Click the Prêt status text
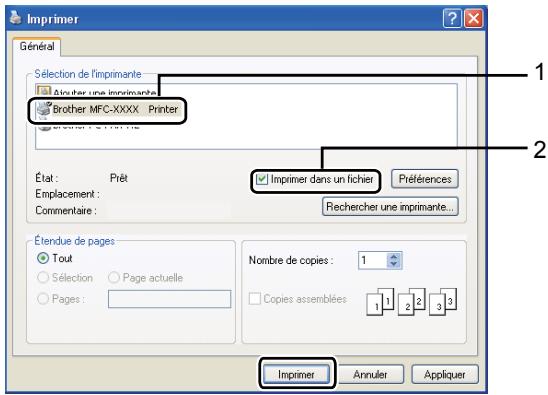This screenshot has height=395, width=548. (x=119, y=178)
